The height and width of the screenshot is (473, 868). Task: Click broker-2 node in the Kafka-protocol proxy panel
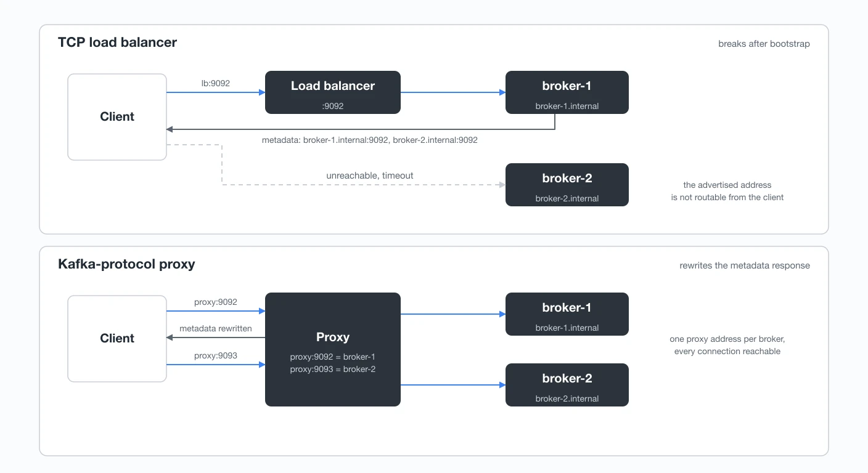click(567, 385)
